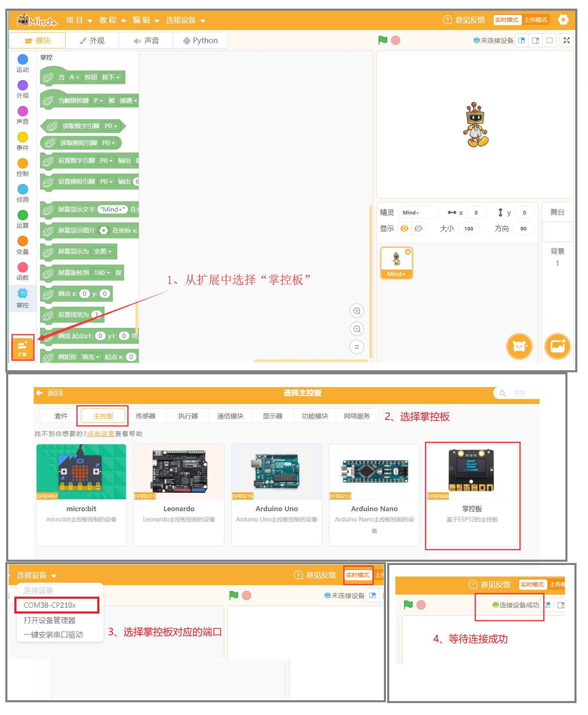Show the sprite with eye icon

tap(404, 228)
